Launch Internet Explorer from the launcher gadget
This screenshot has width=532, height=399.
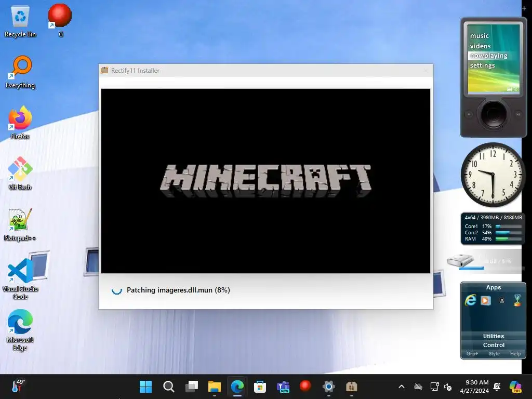pyautogui.click(x=470, y=300)
